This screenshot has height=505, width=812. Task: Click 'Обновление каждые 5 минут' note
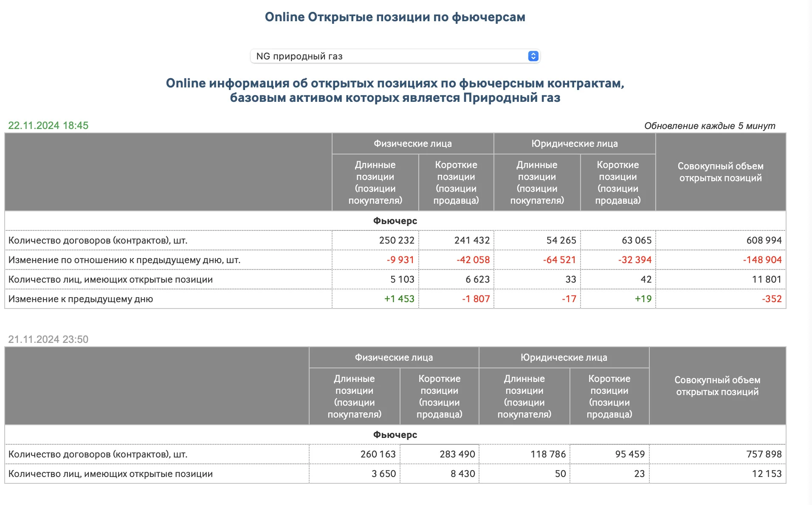(710, 126)
